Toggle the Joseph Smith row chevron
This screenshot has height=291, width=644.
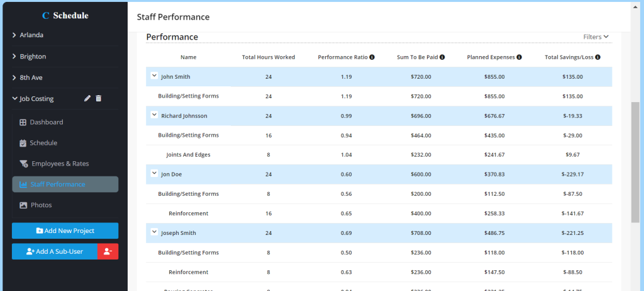coord(154,232)
